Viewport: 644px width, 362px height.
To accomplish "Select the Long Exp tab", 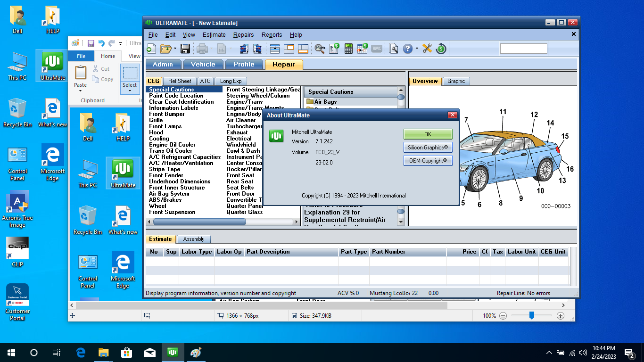I will click(x=231, y=81).
